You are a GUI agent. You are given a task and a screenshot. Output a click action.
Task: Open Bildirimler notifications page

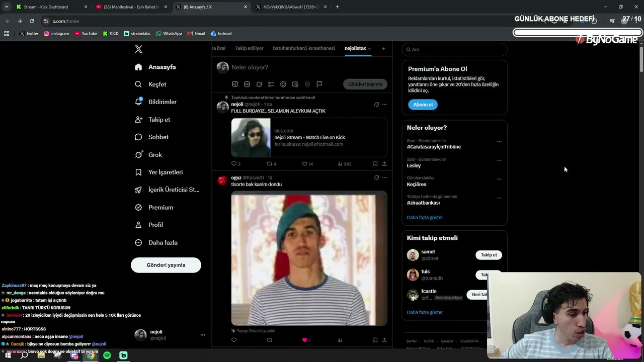point(155,102)
